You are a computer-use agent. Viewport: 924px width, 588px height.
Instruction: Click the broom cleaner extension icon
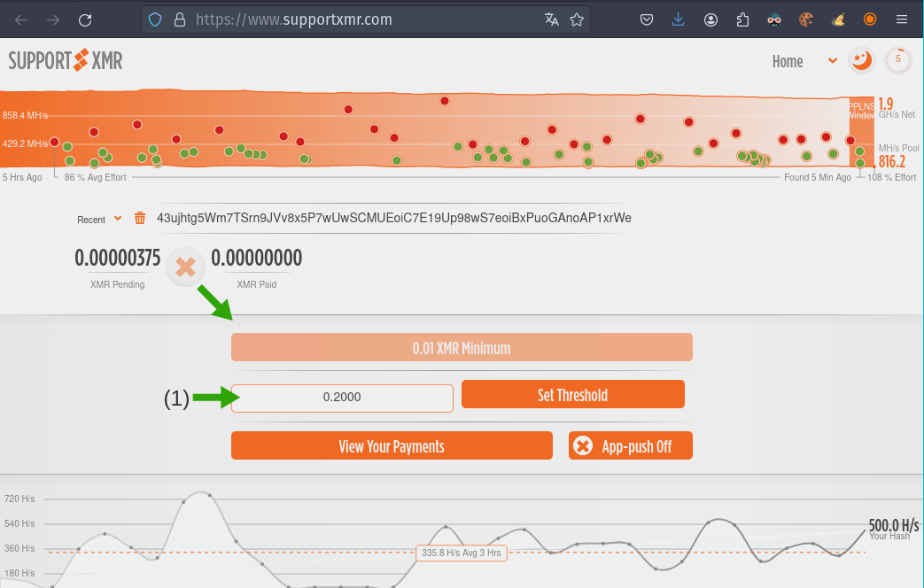[838, 20]
